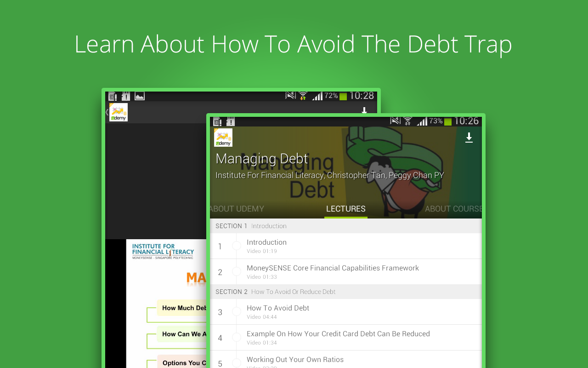Tap the download icon in back window action bar
This screenshot has height=368, width=588.
(x=364, y=110)
